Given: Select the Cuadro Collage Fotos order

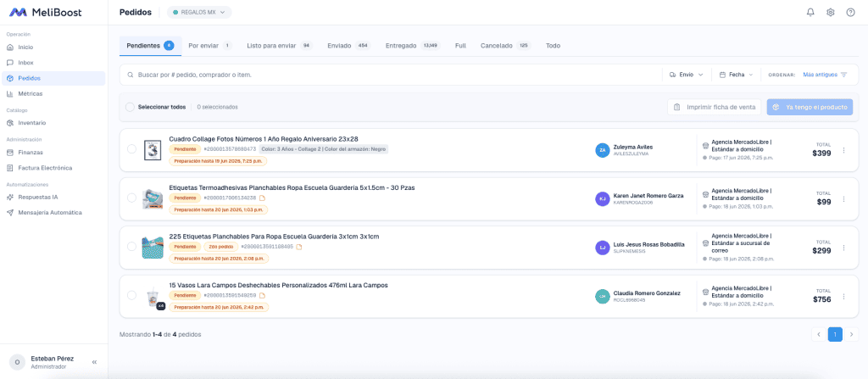Looking at the screenshot, I should coord(131,148).
